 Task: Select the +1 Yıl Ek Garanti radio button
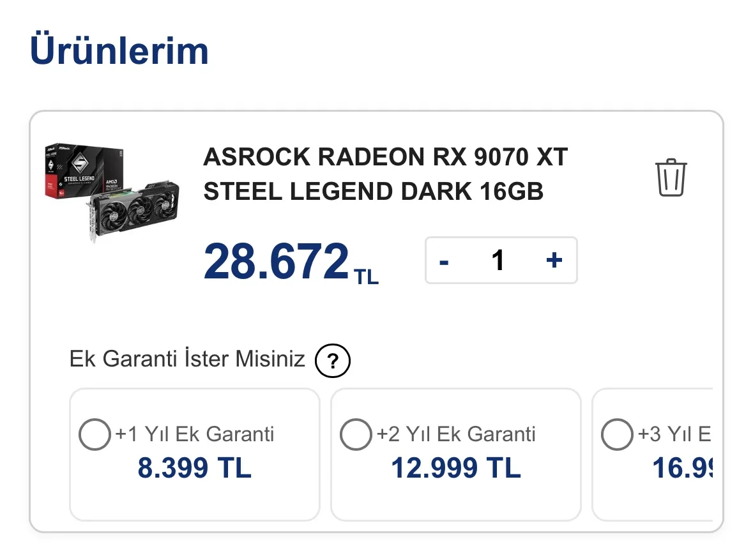click(94, 435)
